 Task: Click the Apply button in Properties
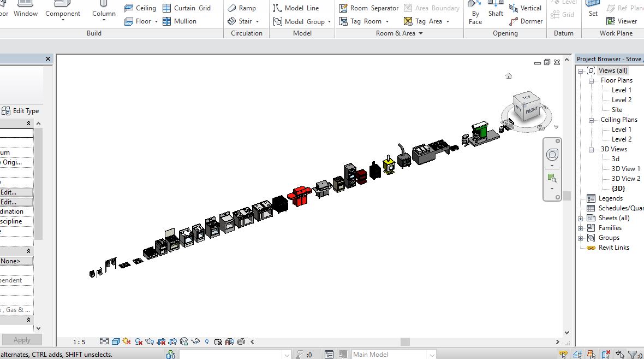[22, 340]
